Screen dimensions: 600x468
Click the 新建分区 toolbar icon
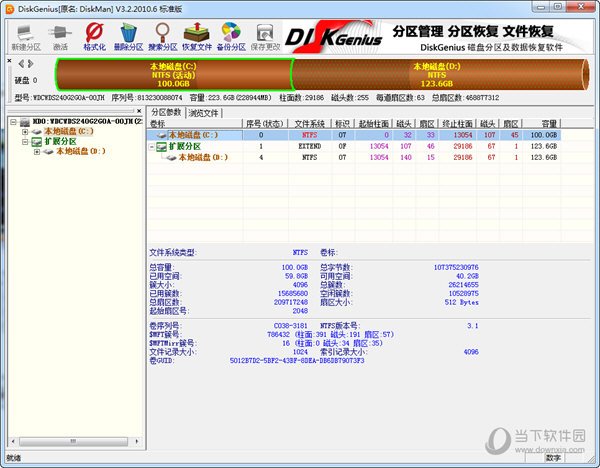coord(26,37)
